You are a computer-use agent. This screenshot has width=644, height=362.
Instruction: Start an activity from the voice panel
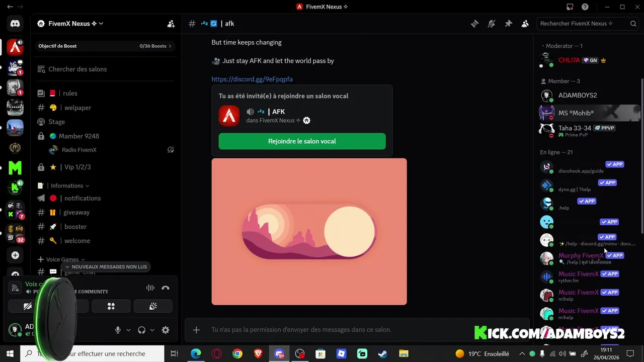pyautogui.click(x=111, y=306)
